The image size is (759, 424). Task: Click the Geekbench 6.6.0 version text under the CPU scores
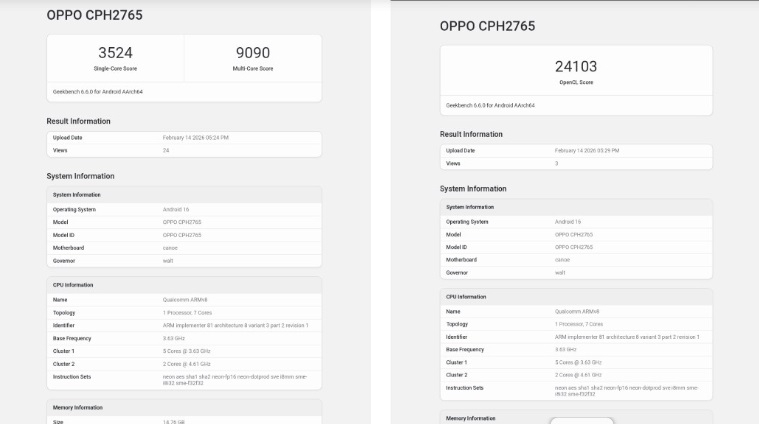98,91
